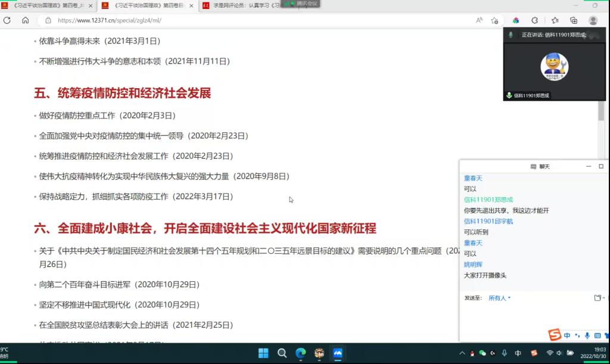Expand the chat file-send folder dropdown
Image resolution: width=610 pixels, height=364 pixels.
coord(599,298)
